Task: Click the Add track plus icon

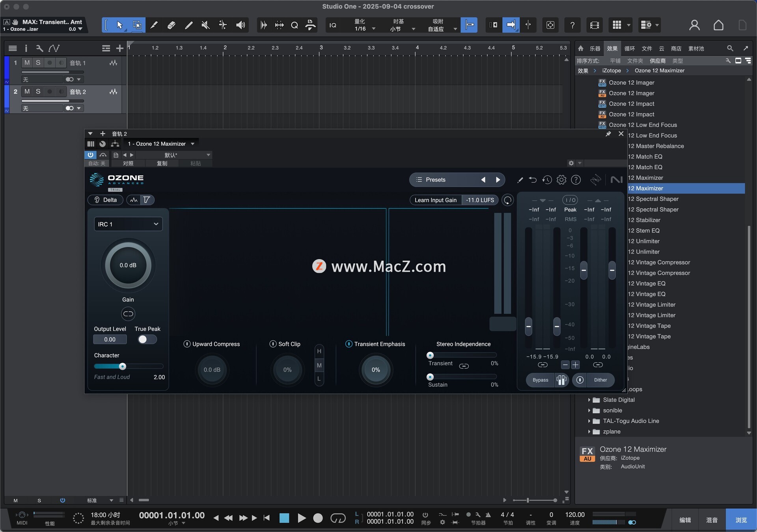Action: [x=119, y=48]
